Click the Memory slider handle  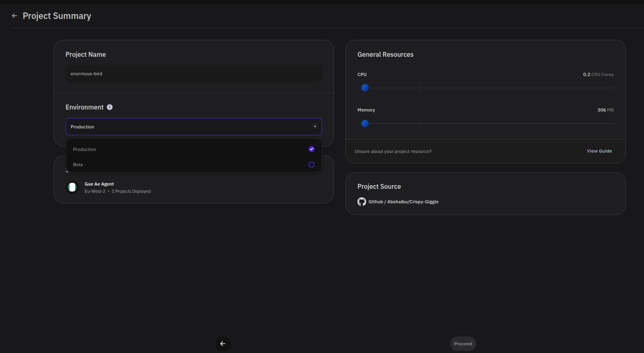[365, 124]
